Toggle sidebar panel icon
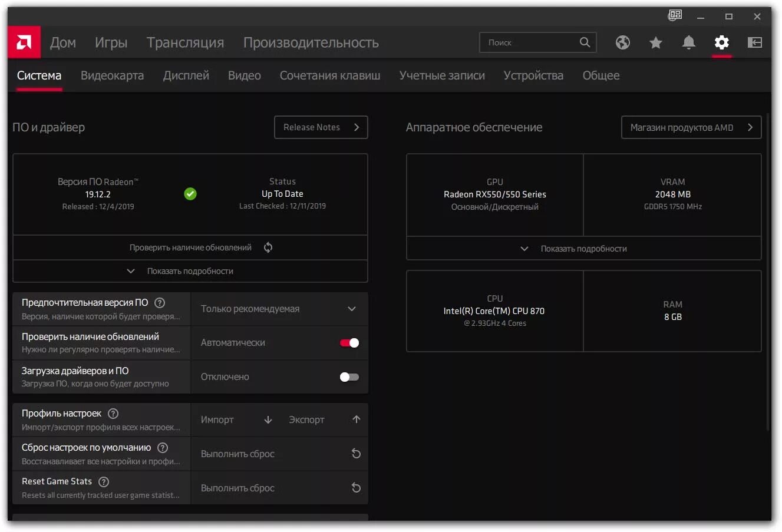The image size is (782, 532). [x=755, y=42]
